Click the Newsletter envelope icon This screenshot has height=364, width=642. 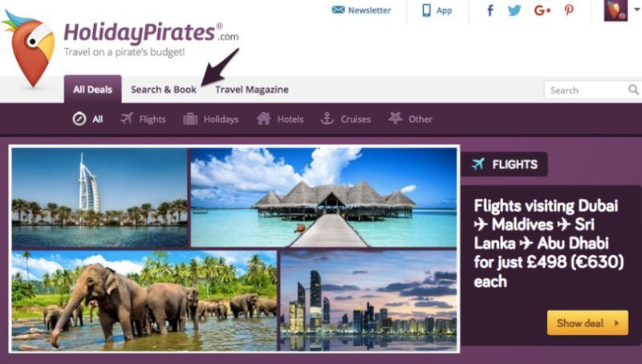[x=338, y=10]
